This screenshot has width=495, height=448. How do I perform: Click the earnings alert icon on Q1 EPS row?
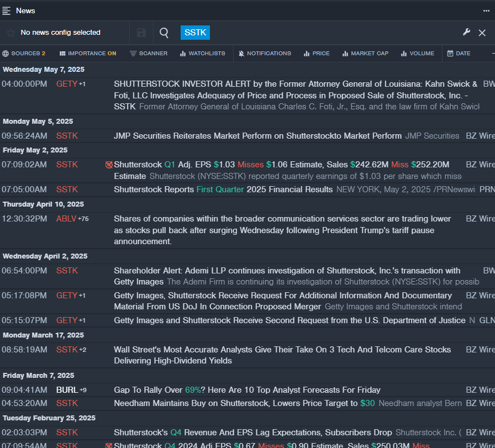(x=109, y=165)
